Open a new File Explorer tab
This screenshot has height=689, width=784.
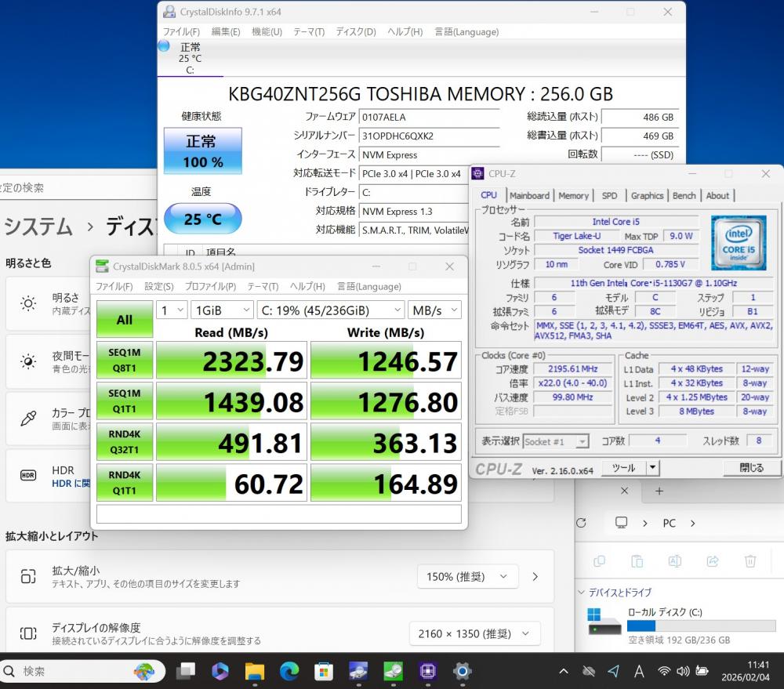point(659,491)
